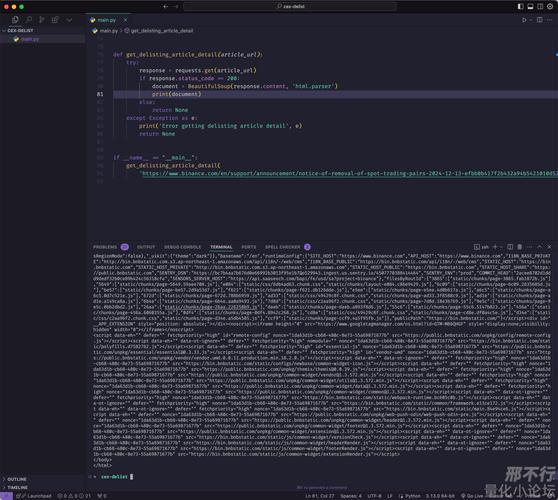Screen dimensions: 558x500
Task: Switch to the SPELL CHECKER tab
Action: point(283,247)
